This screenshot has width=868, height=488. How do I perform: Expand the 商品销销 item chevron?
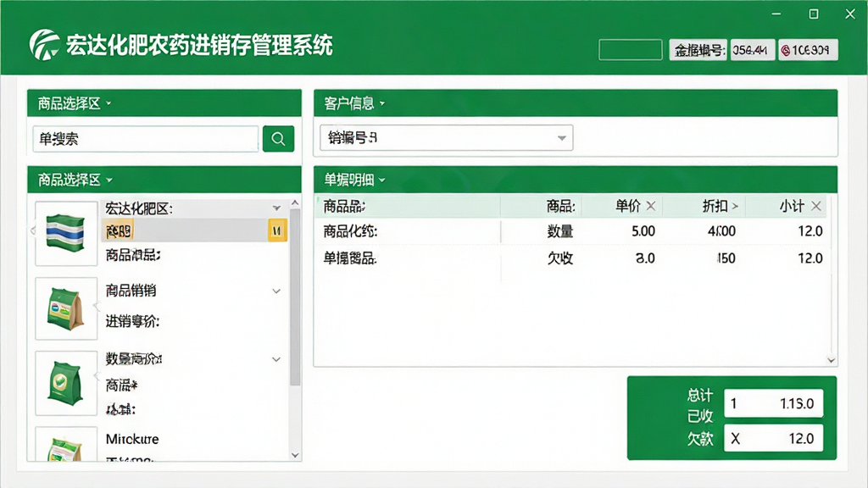276,291
